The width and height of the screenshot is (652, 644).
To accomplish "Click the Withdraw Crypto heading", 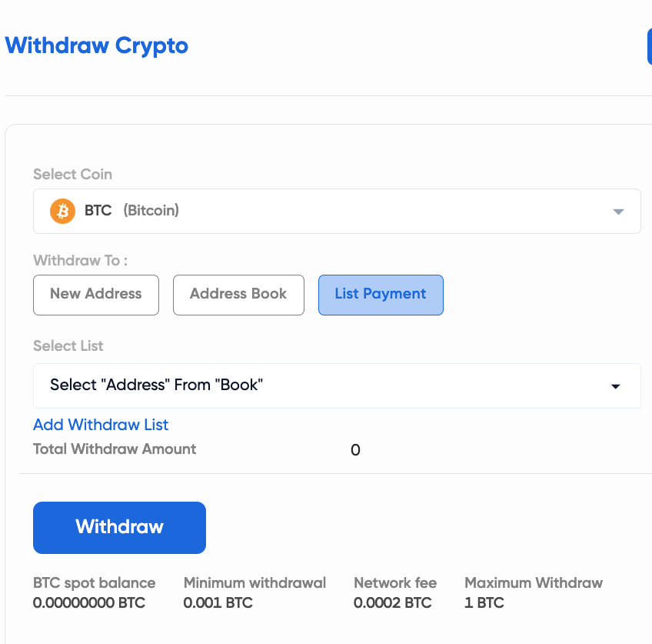I will point(96,46).
